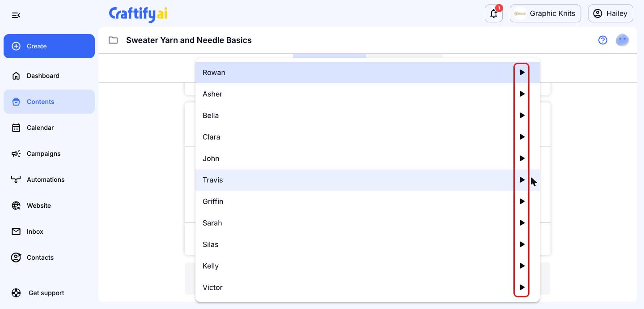644x309 pixels.
Task: Click the help question mark icon
Action: pos(603,40)
